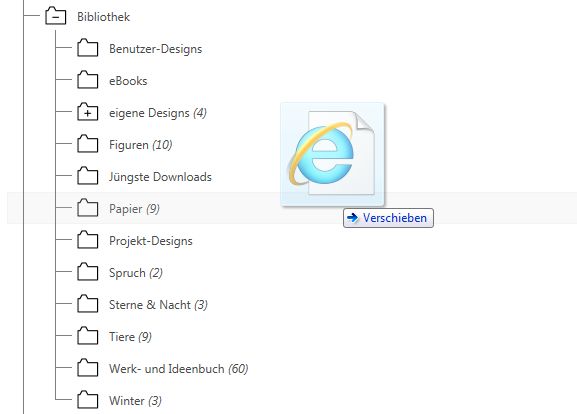Select the Papier (9) label
This screenshot has width=577, height=414.
pos(134,209)
